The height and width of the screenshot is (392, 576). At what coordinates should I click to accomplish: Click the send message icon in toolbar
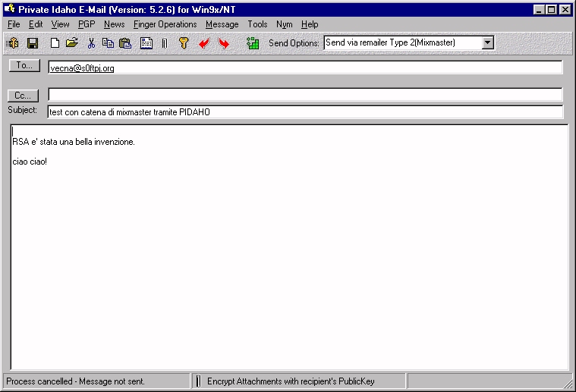pyautogui.click(x=12, y=43)
